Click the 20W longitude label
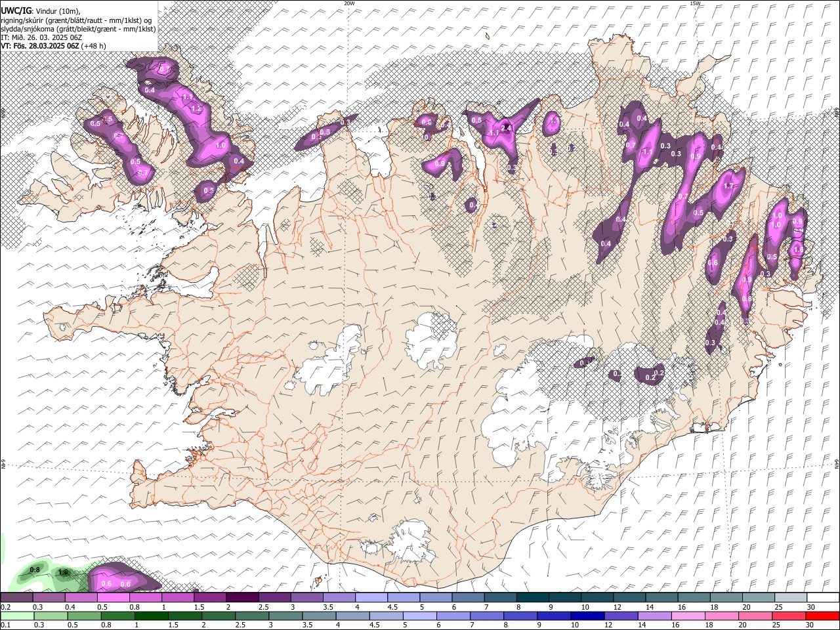Image resolution: width=840 pixels, height=630 pixels. [x=349, y=3]
